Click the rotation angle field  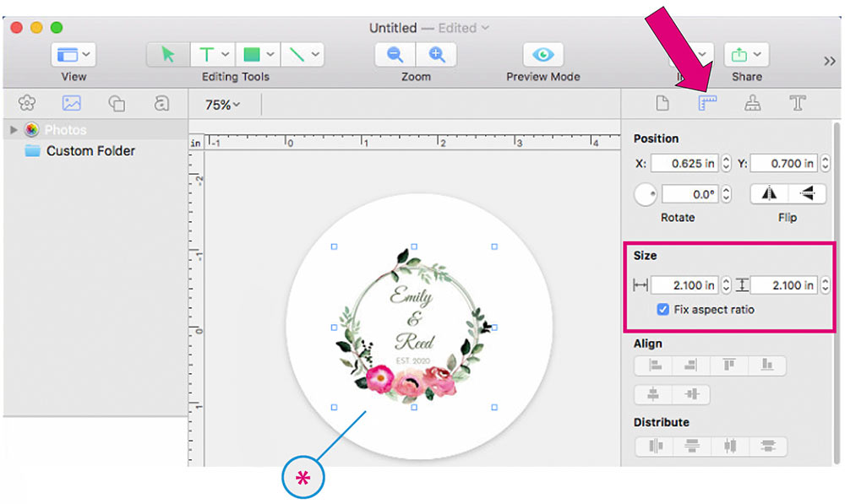pyautogui.click(x=690, y=194)
